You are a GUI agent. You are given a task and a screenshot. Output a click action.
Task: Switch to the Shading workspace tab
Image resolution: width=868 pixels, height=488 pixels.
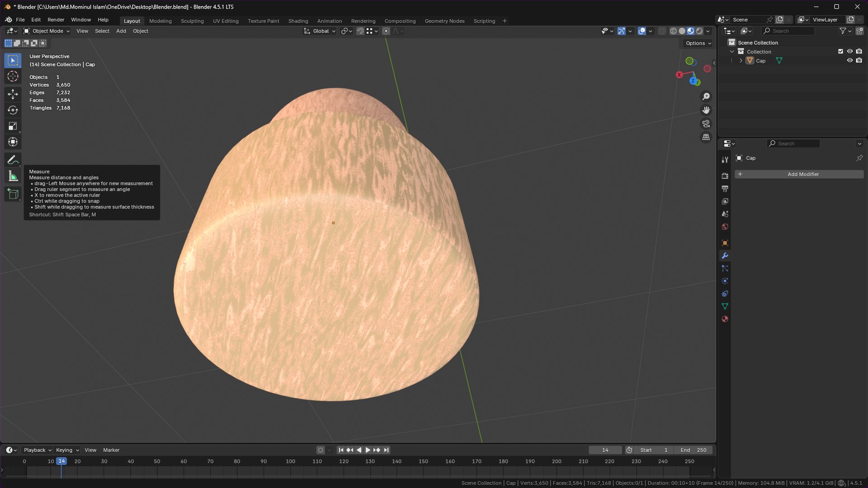pyautogui.click(x=298, y=21)
